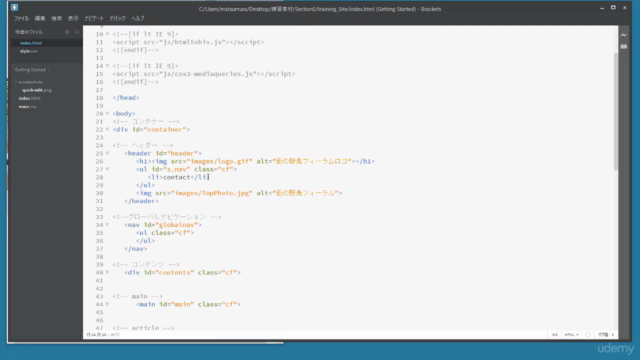Click the indent type label in status bar
This screenshot has height=360, width=640.
point(603,335)
